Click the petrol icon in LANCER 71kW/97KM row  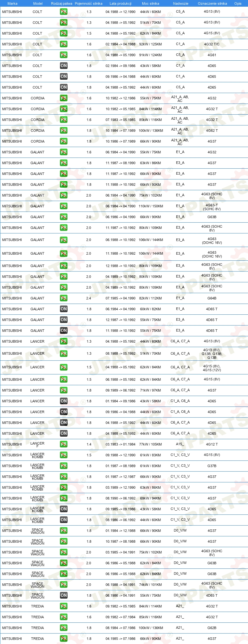click(x=64, y=390)
